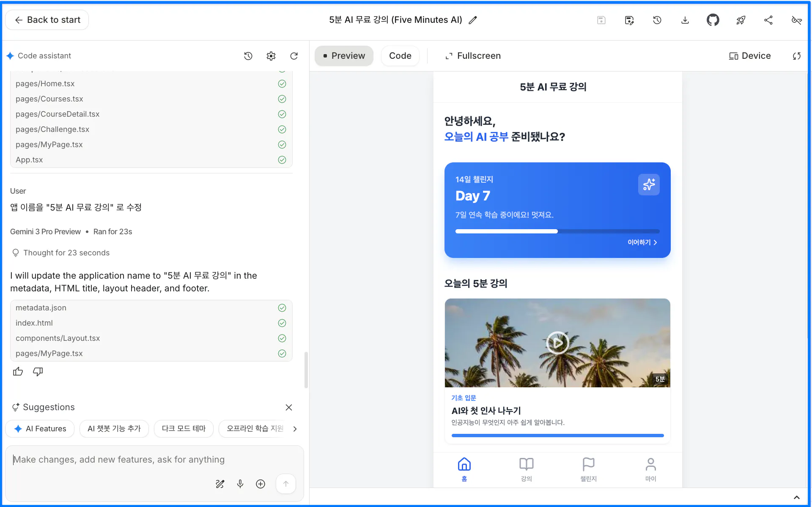The width and height of the screenshot is (812, 507).
Task: Select the 다크 모드 테마 suggestion chip
Action: [x=184, y=428]
